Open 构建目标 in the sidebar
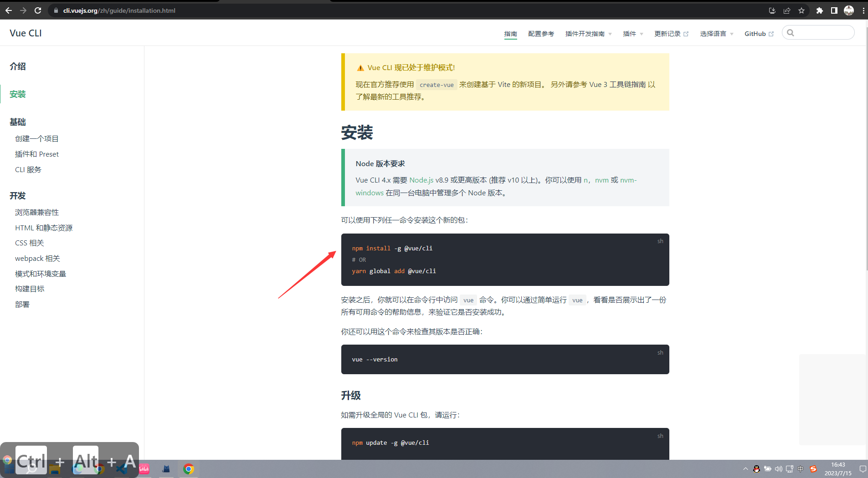Viewport: 868px width, 478px height. pyautogui.click(x=30, y=289)
